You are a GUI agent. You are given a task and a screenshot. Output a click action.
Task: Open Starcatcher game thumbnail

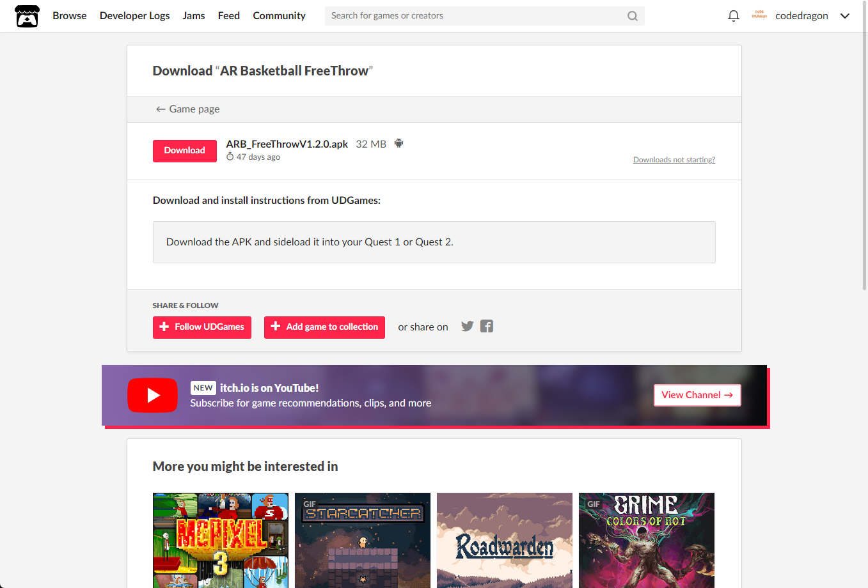pyautogui.click(x=363, y=540)
